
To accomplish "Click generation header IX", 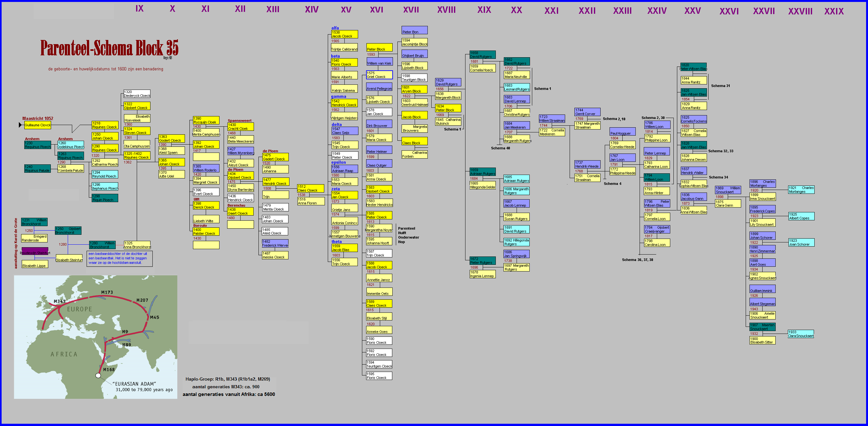I will [x=139, y=9].
